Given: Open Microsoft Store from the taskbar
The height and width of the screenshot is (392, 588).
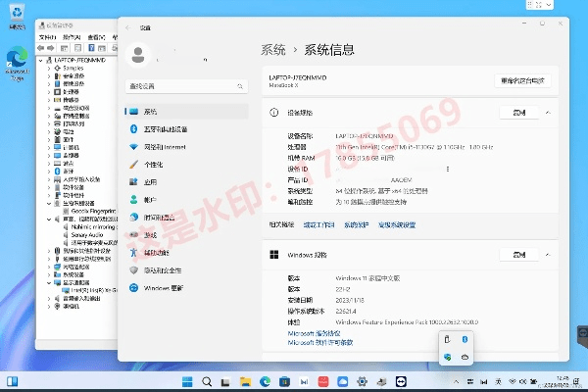Looking at the screenshot, I should pyautogui.click(x=284, y=382).
